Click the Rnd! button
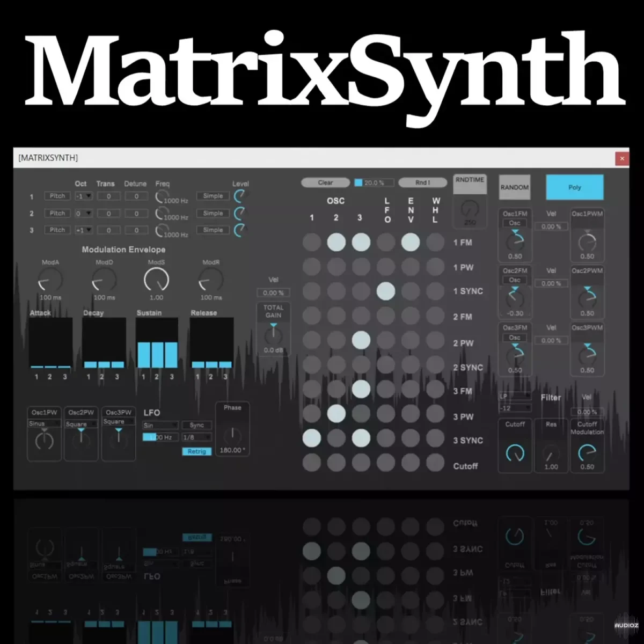This screenshot has width=644, height=644. coord(422,182)
